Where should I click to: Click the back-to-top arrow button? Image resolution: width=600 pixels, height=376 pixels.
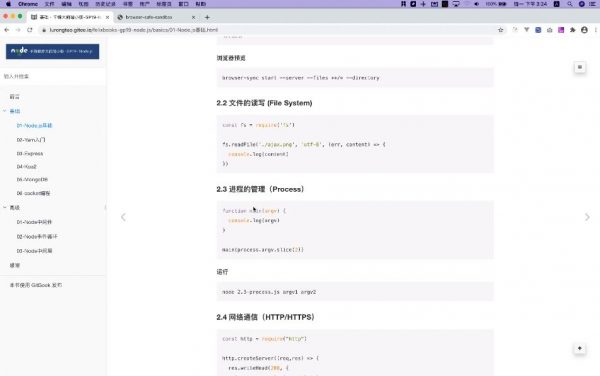pyautogui.click(x=580, y=348)
